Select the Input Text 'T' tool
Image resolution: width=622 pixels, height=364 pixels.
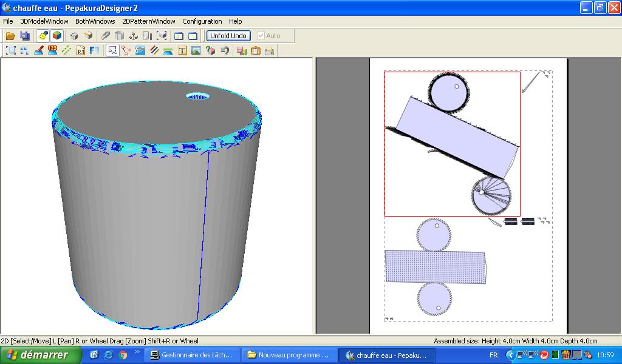[x=182, y=51]
